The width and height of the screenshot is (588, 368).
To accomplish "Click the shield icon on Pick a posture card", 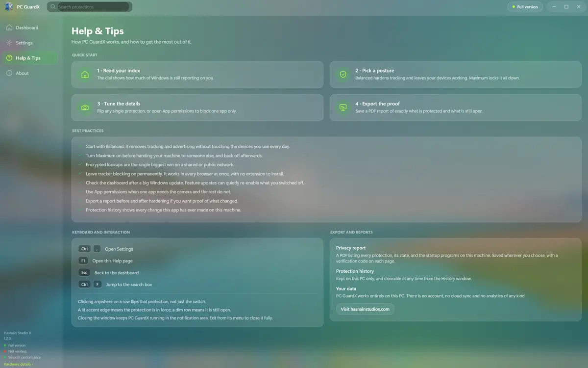I will click(x=343, y=75).
